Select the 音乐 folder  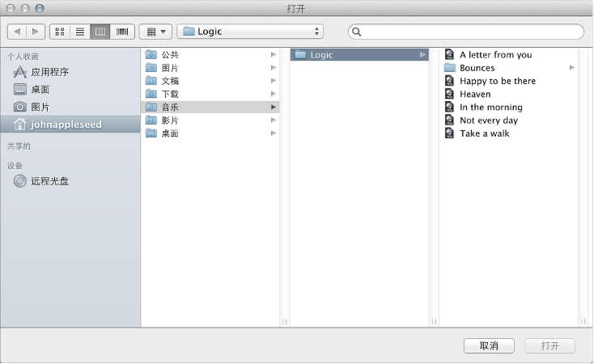point(210,108)
